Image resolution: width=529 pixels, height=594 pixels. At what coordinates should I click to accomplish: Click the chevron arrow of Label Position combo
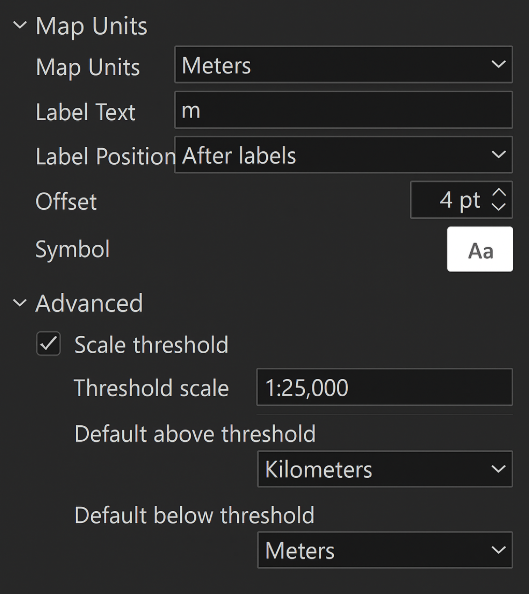[498, 155]
